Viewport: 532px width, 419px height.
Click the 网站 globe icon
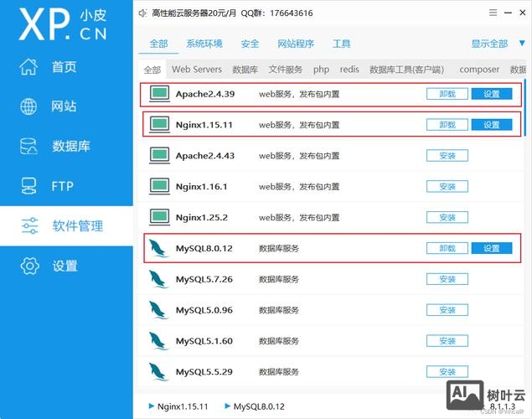(x=28, y=106)
